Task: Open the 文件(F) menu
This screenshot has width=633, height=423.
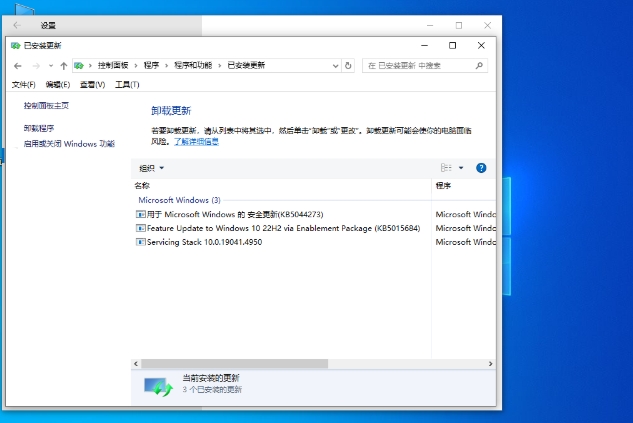Action: pyautogui.click(x=23, y=85)
